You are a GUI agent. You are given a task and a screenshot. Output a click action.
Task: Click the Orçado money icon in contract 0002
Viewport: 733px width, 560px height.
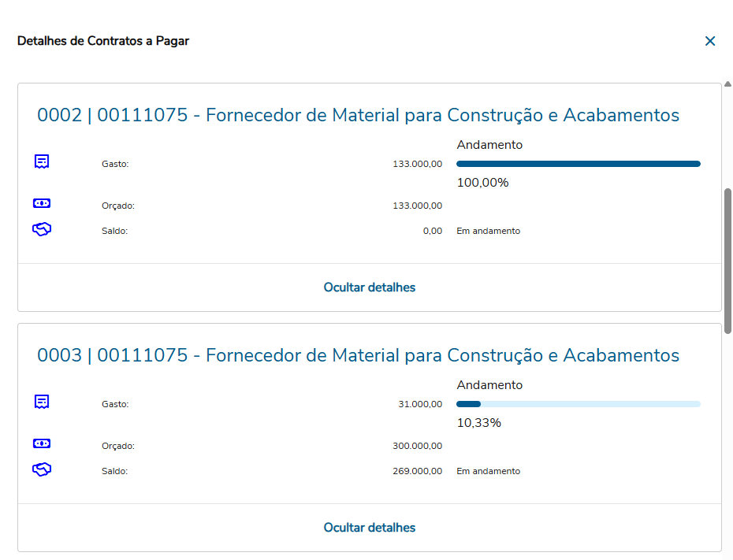pos(42,203)
